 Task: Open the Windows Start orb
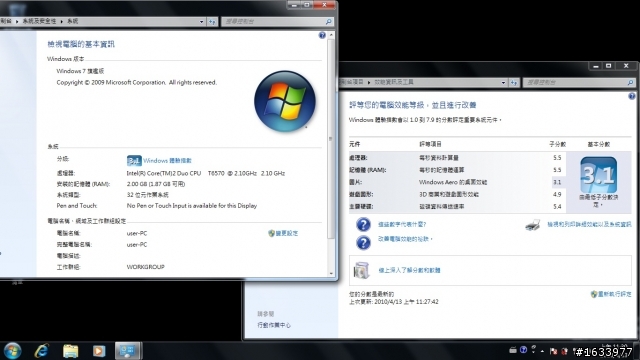[12, 351]
